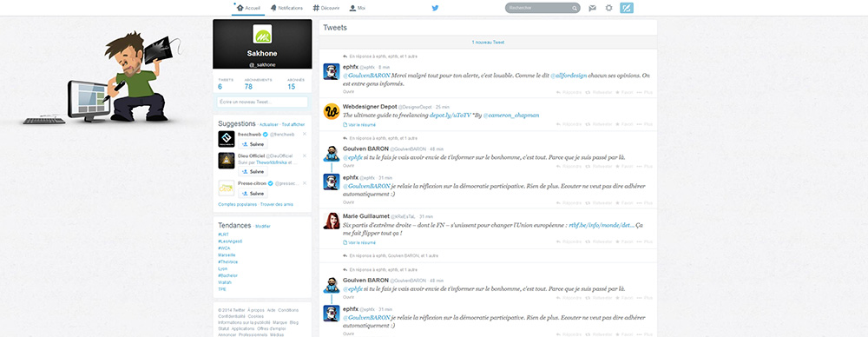Favorite the ephfx 8 min tweet
868x337 pixels.
tap(624, 93)
